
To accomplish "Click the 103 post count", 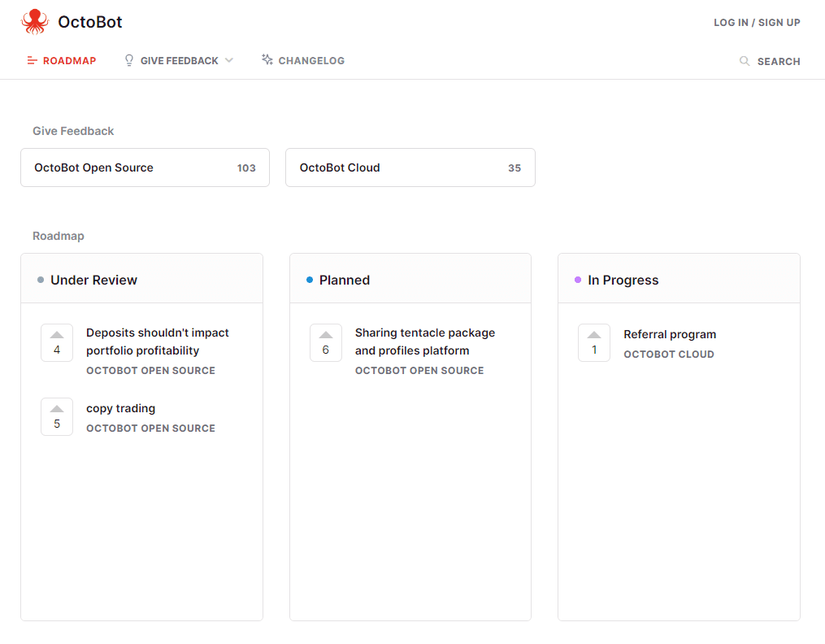I will click(246, 168).
